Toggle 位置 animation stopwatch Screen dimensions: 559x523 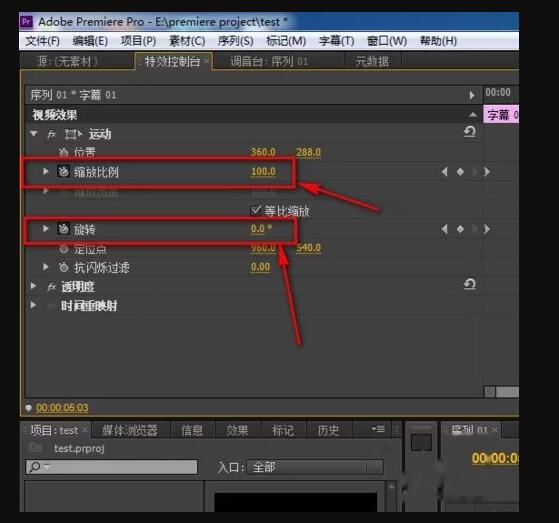pos(63,153)
